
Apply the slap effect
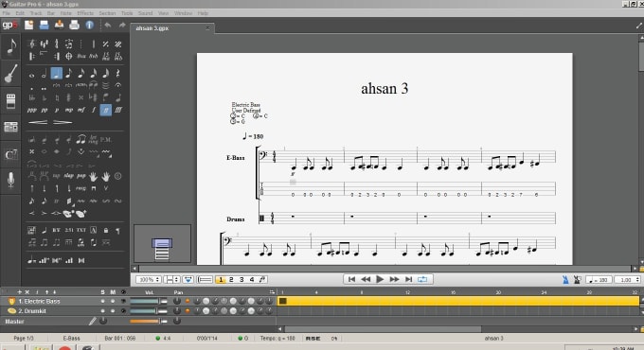[x=68, y=176]
